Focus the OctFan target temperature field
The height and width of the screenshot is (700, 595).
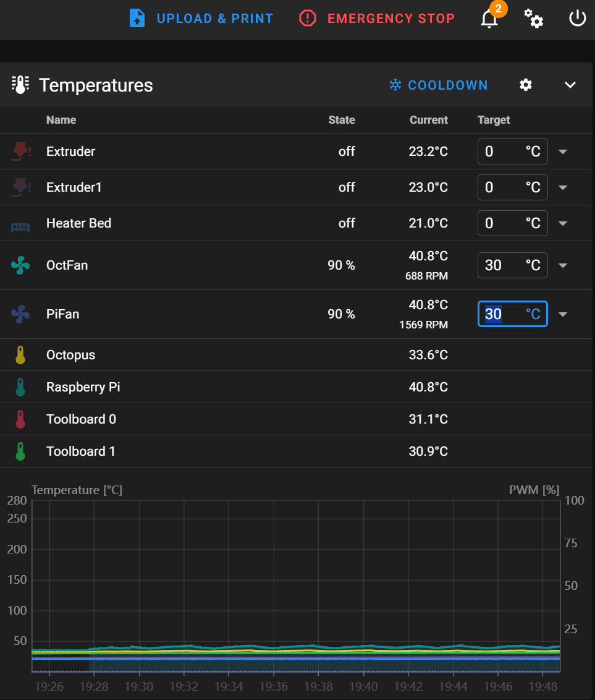(512, 265)
